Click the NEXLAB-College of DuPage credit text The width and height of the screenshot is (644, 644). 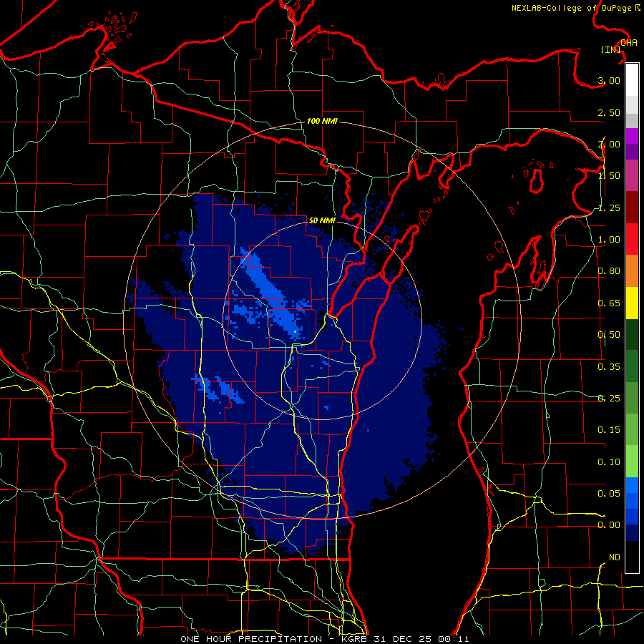571,8
